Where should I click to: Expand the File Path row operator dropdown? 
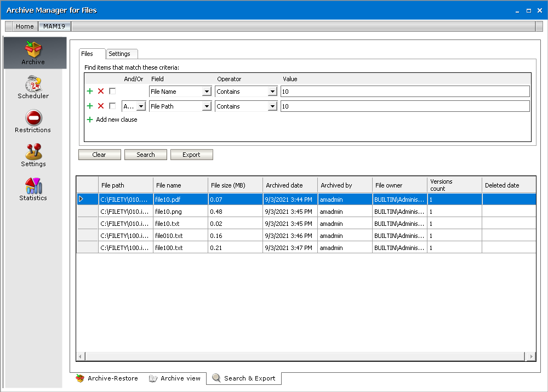pyautogui.click(x=272, y=106)
